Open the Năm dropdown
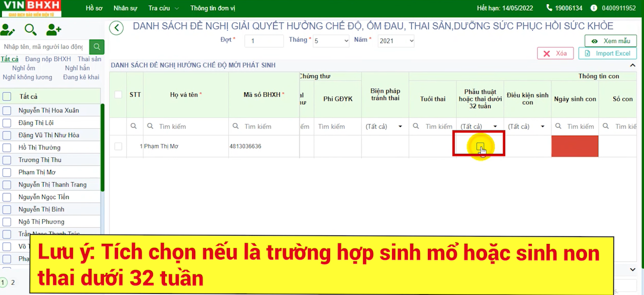The height and width of the screenshot is (295, 644). 396,41
